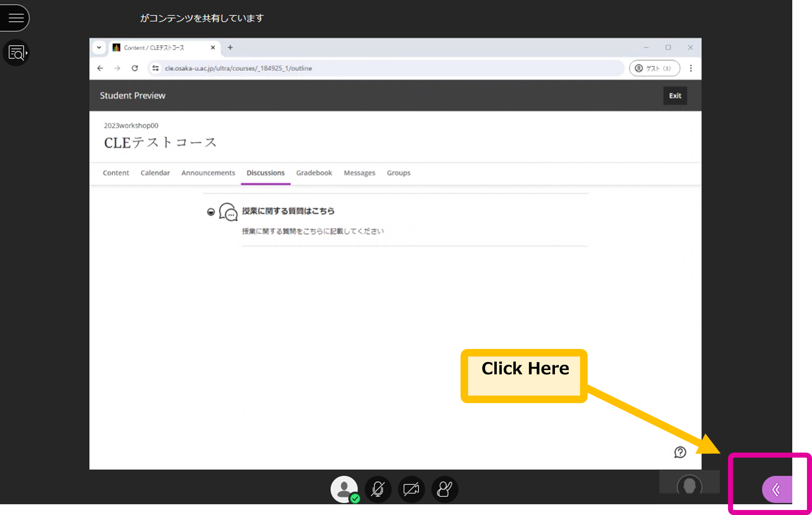Click the guest profile ゲスト button

tap(654, 68)
